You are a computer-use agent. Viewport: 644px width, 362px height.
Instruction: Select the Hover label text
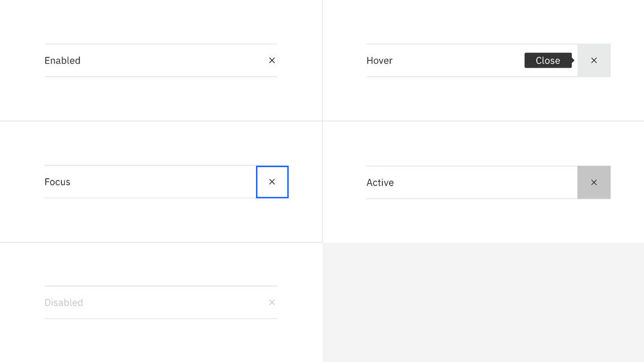(380, 60)
